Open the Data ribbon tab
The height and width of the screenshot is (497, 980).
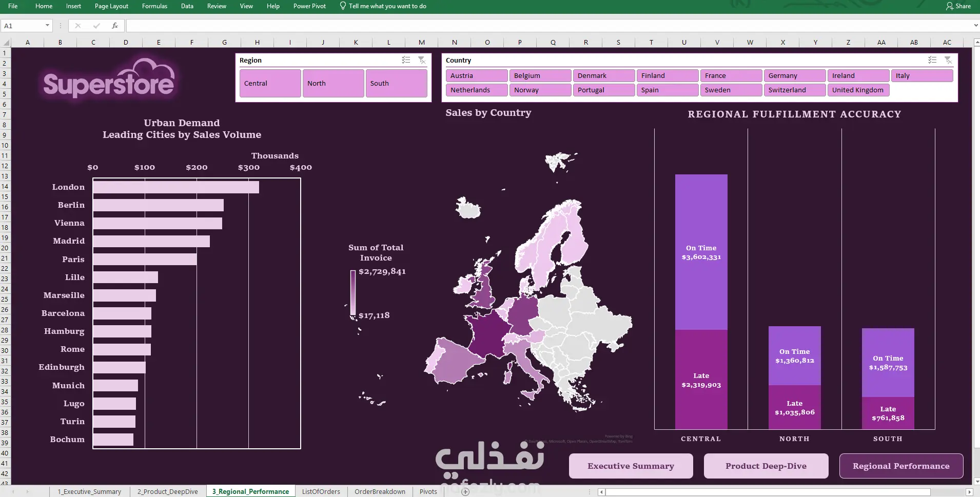point(187,6)
